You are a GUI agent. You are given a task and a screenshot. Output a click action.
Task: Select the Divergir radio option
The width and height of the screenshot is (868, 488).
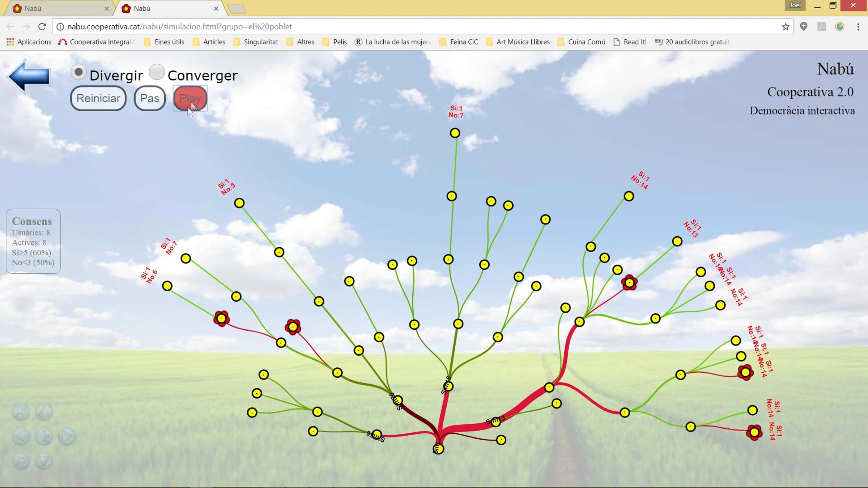pos(78,72)
